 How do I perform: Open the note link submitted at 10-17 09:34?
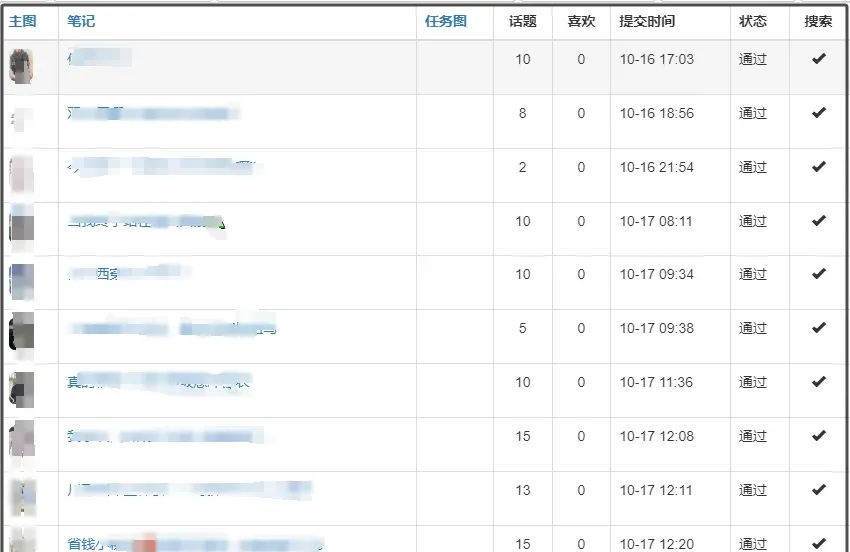[125, 272]
